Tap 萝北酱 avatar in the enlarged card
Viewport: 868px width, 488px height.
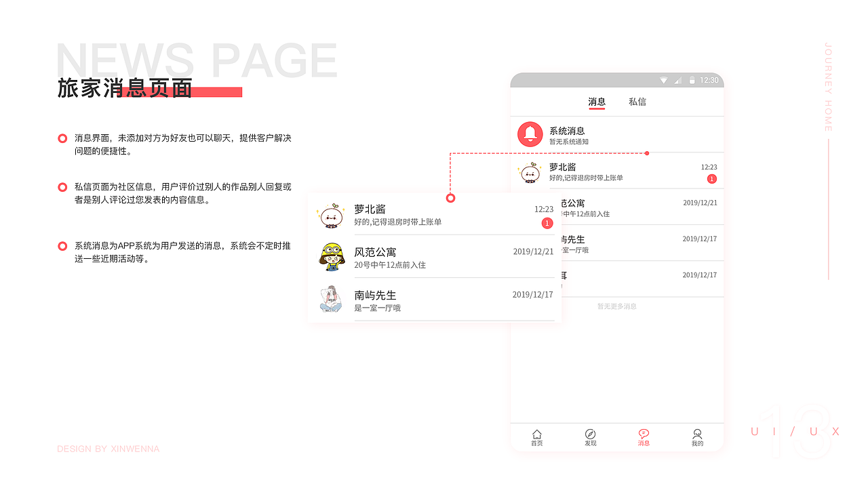point(331,215)
